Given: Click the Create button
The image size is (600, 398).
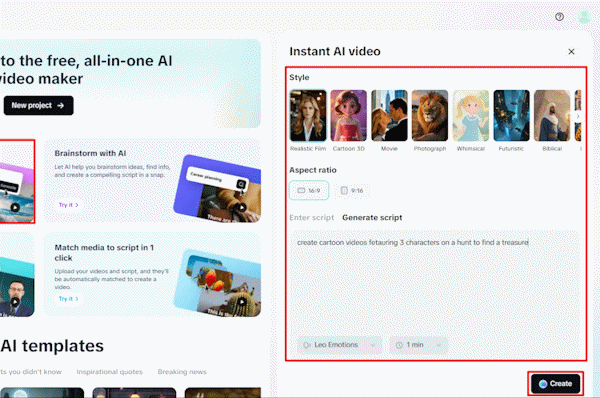Looking at the screenshot, I should pyautogui.click(x=555, y=383).
